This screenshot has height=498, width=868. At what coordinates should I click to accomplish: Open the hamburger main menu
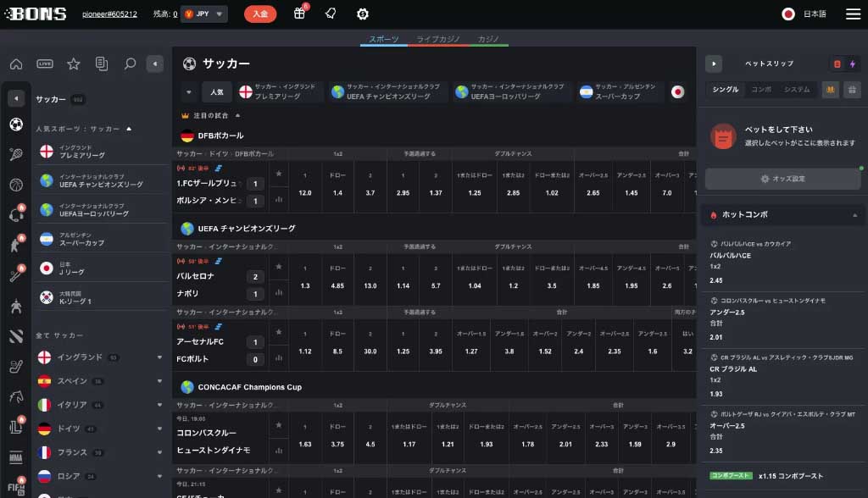click(x=853, y=14)
